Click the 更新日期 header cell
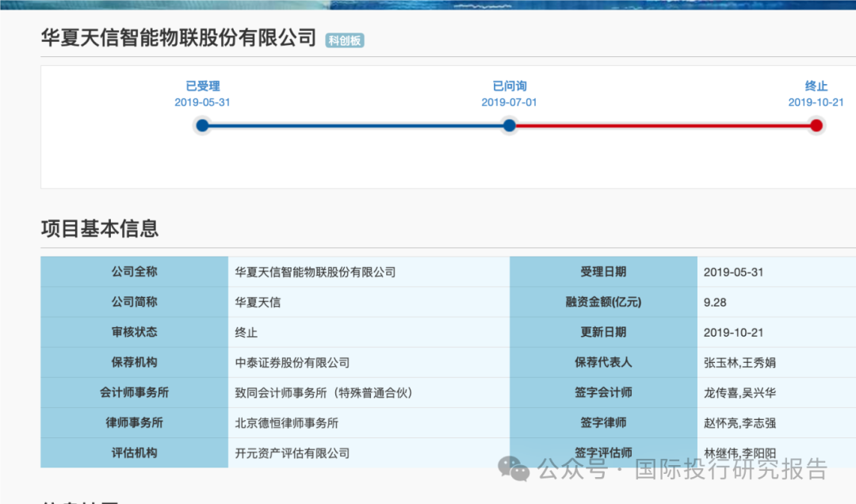 point(603,332)
